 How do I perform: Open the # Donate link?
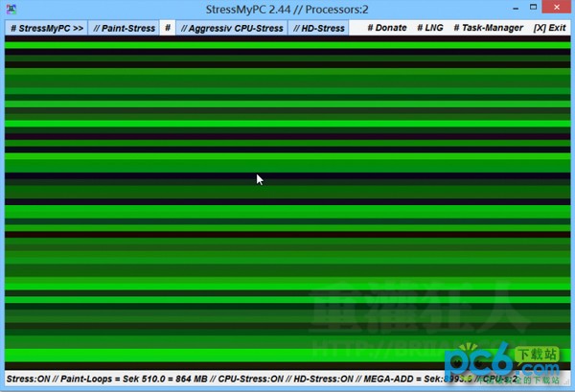pyautogui.click(x=387, y=29)
